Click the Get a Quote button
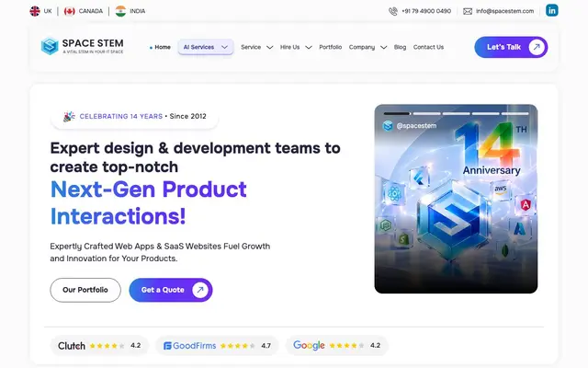This screenshot has width=588, height=368. 171,290
